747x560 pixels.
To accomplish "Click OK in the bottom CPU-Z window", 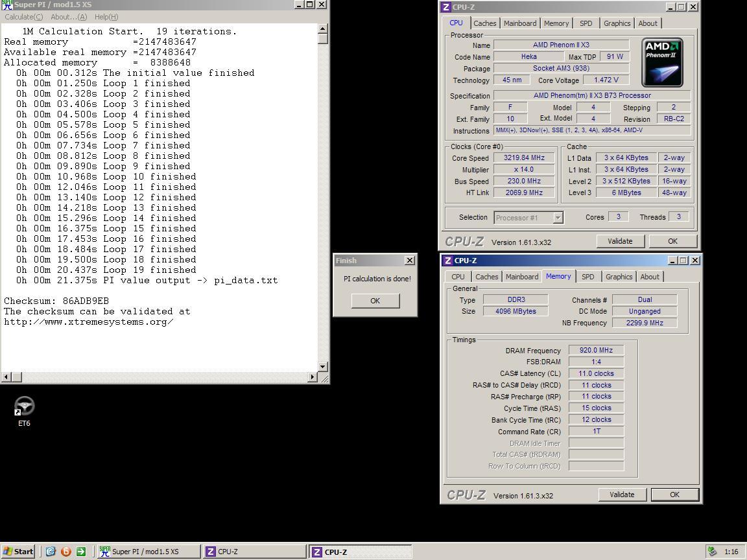I will coord(674,495).
